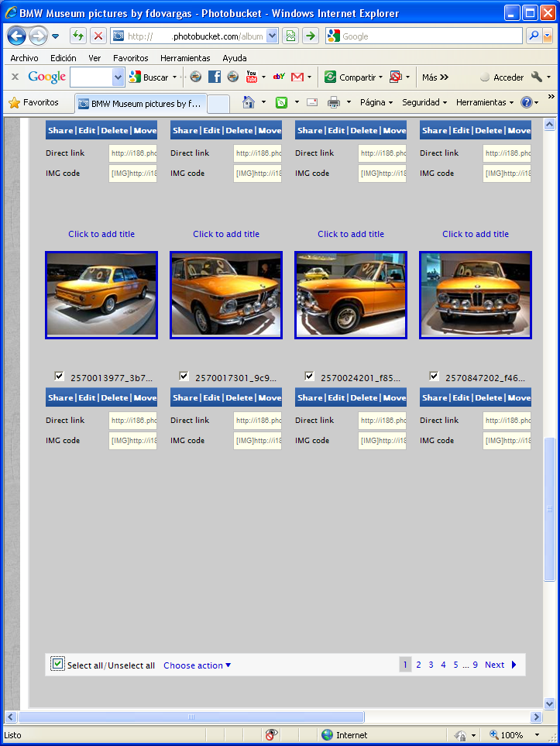Click Acceder sign-in button in Google Toolbar
The width and height of the screenshot is (560, 746).
502,77
